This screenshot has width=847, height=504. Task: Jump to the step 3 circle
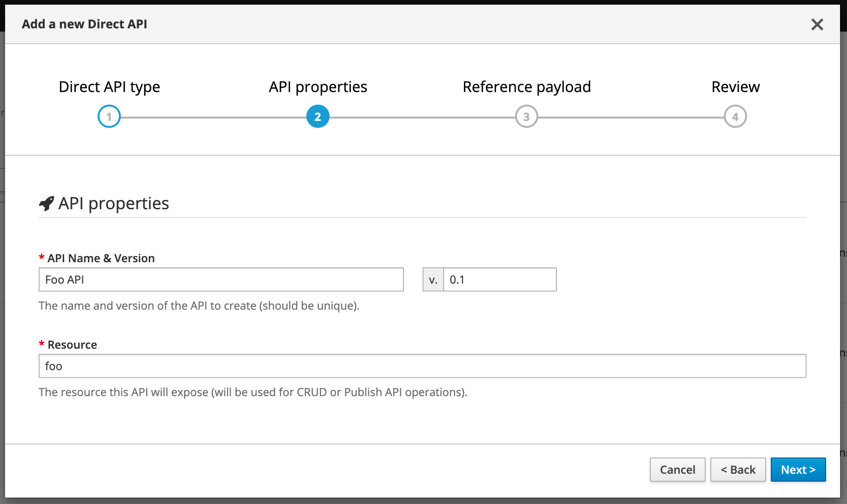(x=526, y=117)
